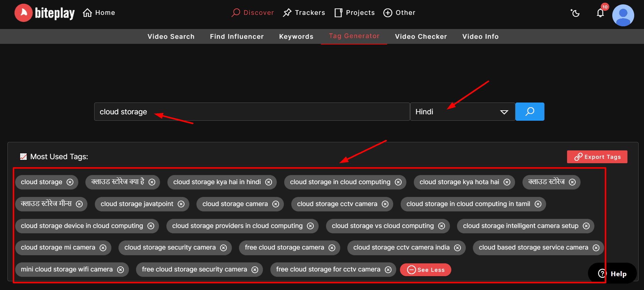Toggle dark mode moon icon
The height and width of the screenshot is (290, 644).
tap(575, 13)
